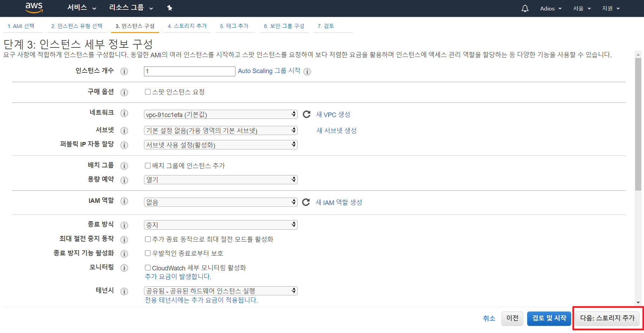Click info icon beside Auto Scaling 그룹 시작
Viewport: 644px width, 333px height.
pos(307,72)
